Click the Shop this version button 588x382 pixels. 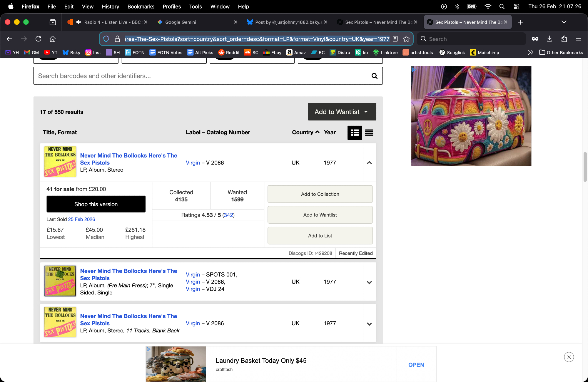point(96,204)
